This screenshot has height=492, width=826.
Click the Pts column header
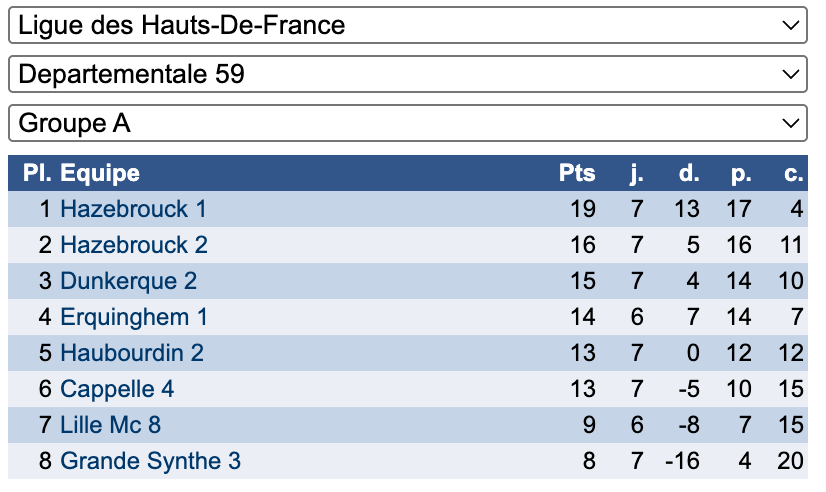[x=577, y=173]
